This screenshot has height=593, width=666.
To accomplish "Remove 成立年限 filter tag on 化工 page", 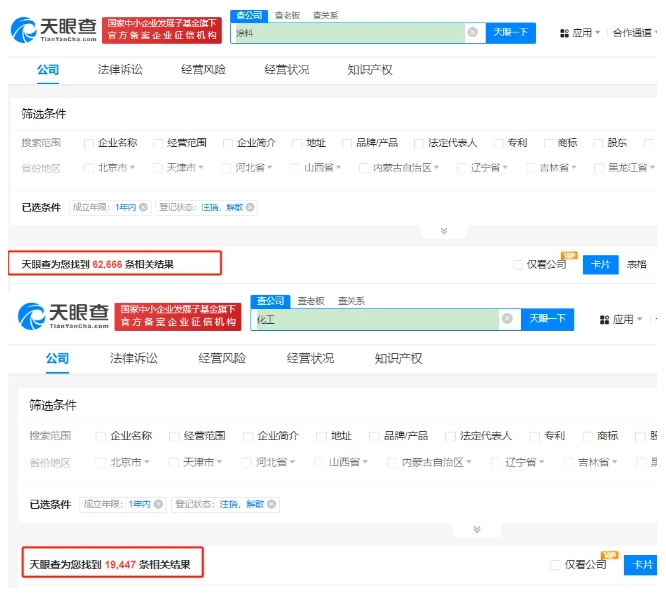I will (x=159, y=504).
